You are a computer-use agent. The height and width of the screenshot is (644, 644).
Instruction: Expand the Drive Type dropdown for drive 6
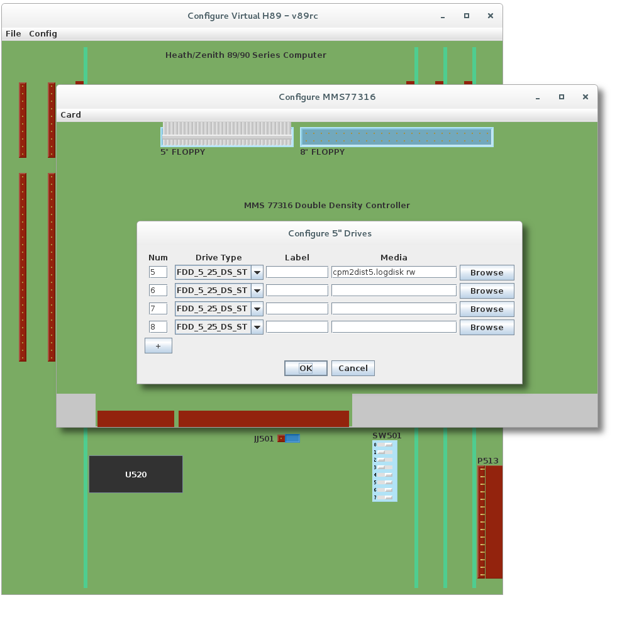coord(257,291)
